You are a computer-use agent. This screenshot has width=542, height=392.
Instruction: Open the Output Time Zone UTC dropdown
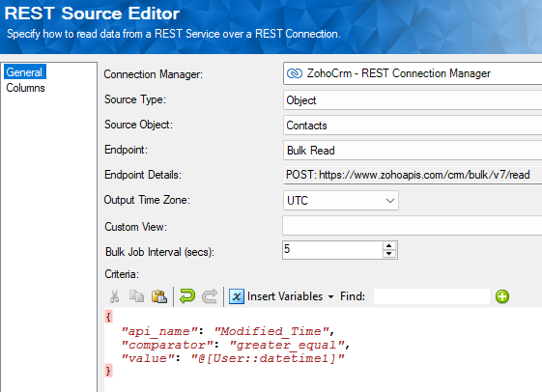click(340, 200)
